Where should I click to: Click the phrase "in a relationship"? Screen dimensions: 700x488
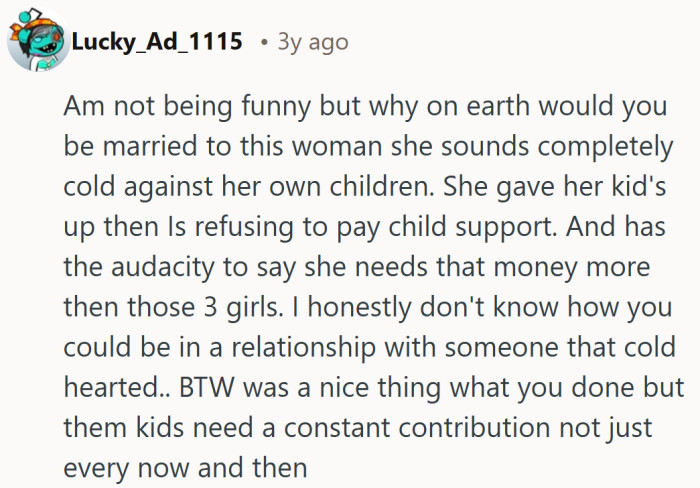point(260,347)
